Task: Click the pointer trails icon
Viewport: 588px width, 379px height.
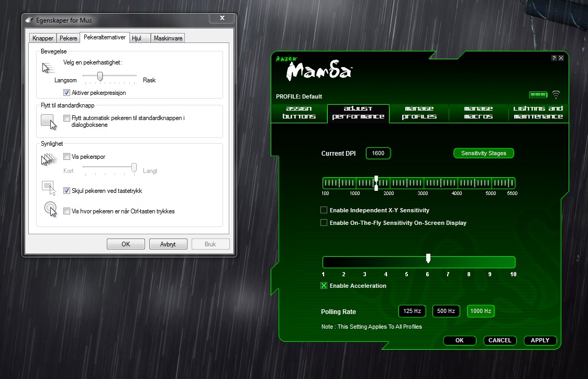Action: click(49, 159)
